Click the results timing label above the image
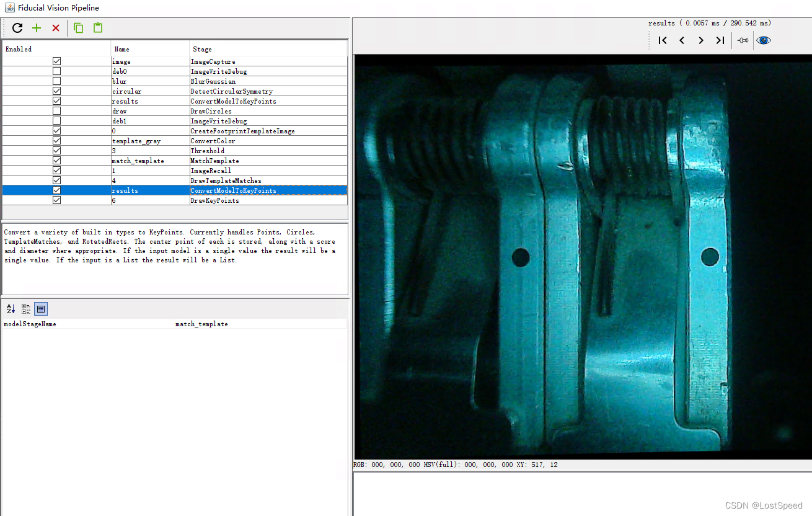 click(x=710, y=23)
